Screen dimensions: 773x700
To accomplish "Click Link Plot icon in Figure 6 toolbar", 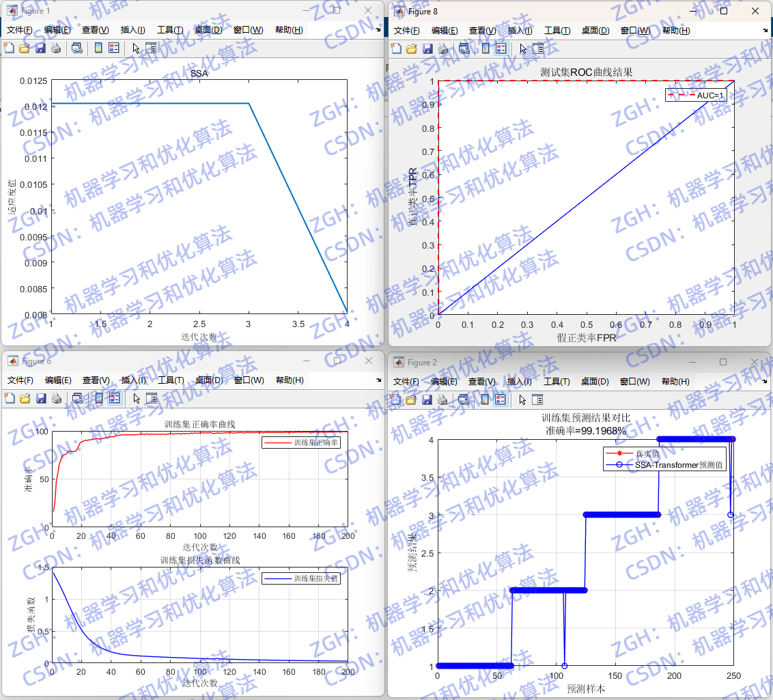I will (x=77, y=398).
